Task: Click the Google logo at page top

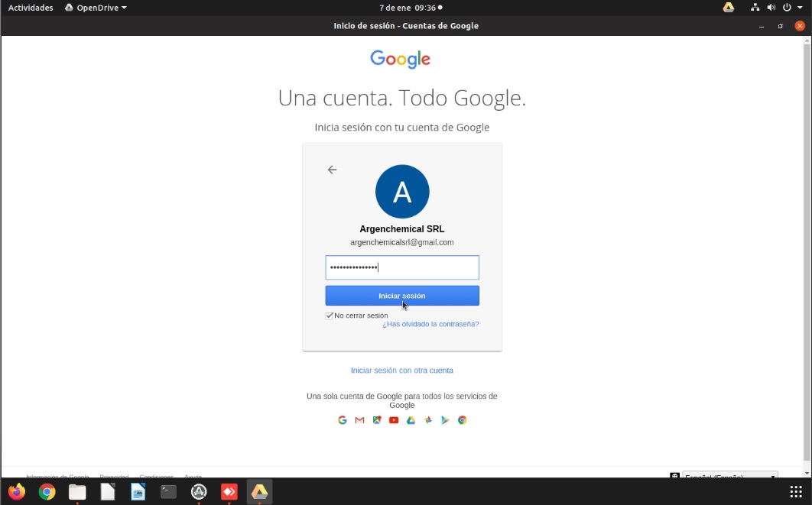Action: pyautogui.click(x=401, y=59)
